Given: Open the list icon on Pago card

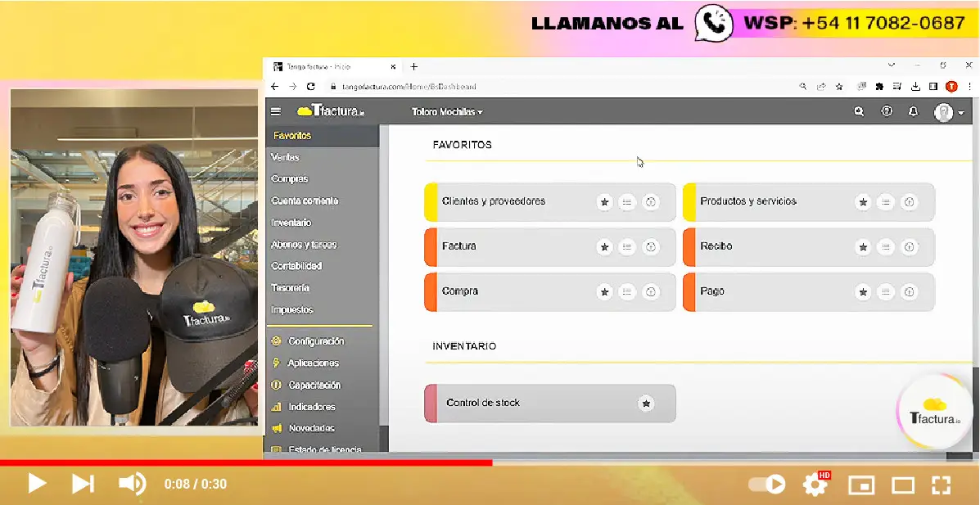Looking at the screenshot, I should tap(886, 292).
